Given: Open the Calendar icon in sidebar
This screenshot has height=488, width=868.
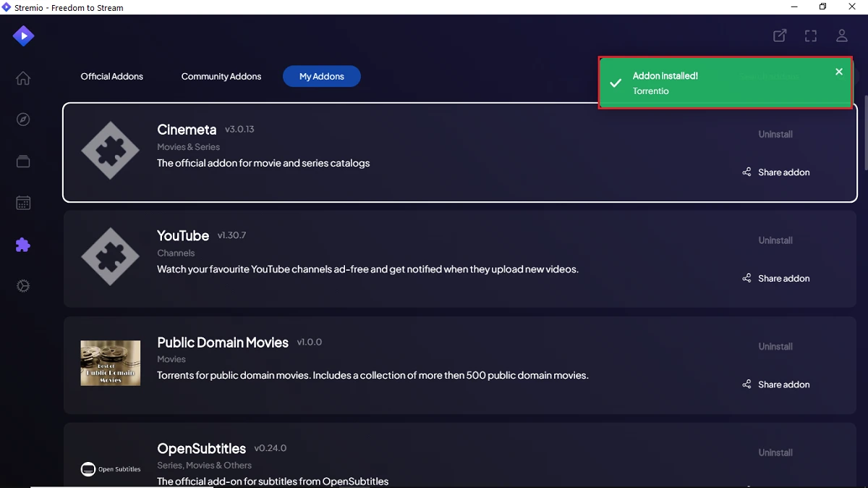Looking at the screenshot, I should point(23,203).
